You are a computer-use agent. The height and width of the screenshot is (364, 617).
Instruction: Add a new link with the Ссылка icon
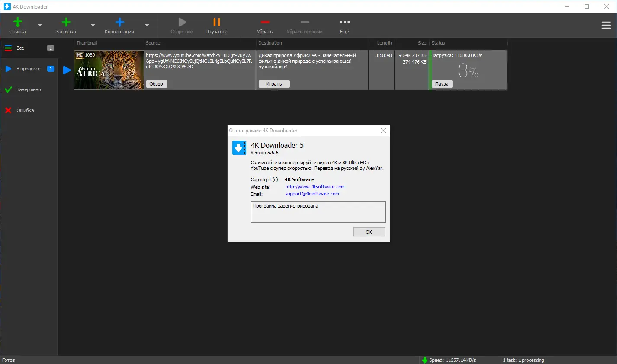coord(17,25)
